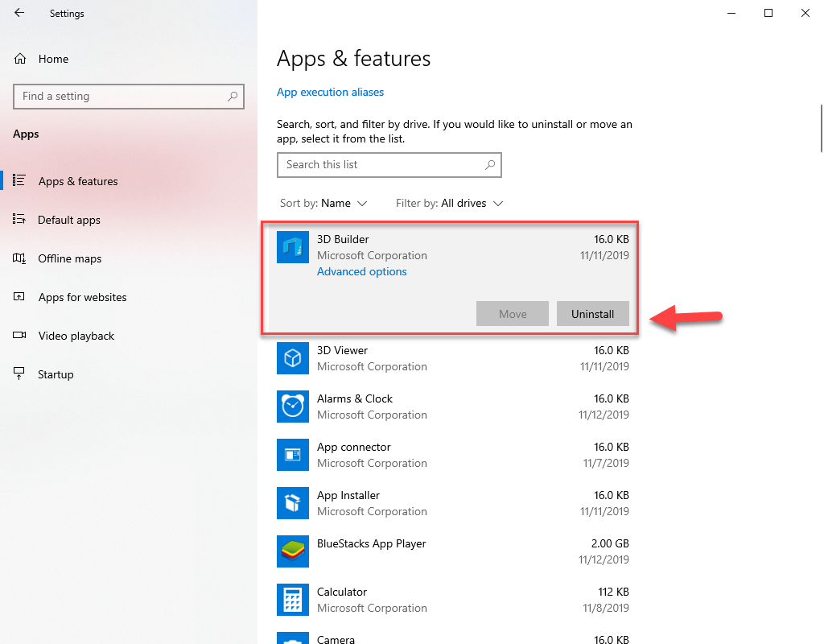Select the 3D Viewer list entry name
Viewport: 824px width, 644px height.
(342, 351)
